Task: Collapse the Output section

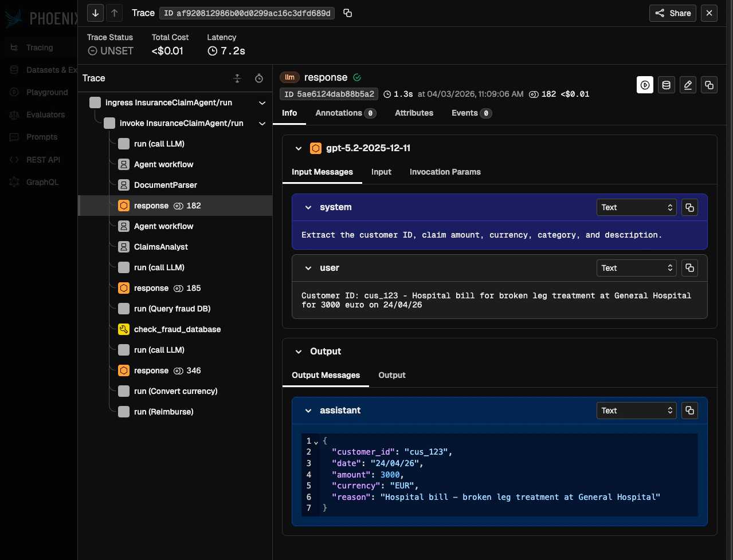Action: tap(298, 352)
